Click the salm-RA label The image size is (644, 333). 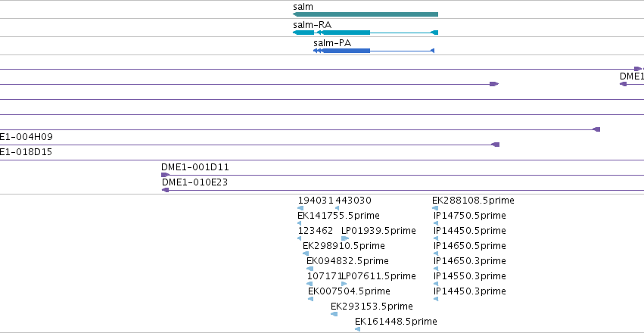coord(312,25)
